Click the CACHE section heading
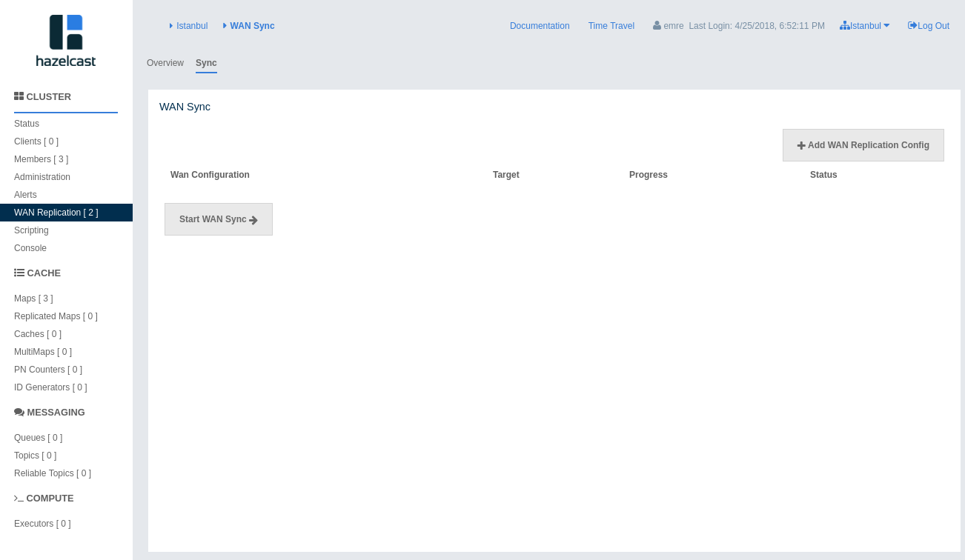The width and height of the screenshot is (965, 560). pos(44,273)
